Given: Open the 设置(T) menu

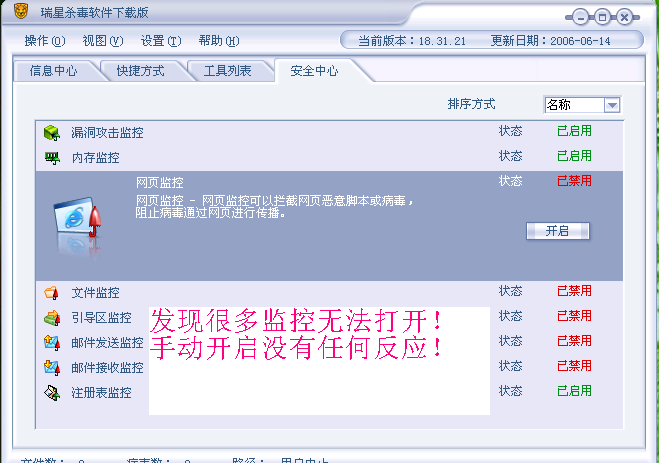Looking at the screenshot, I should click(x=161, y=41).
